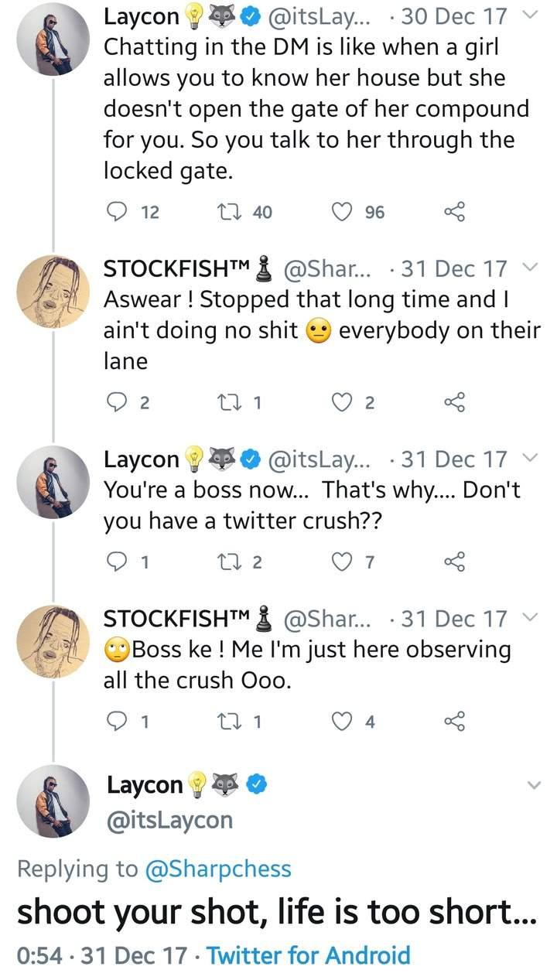Open options menu for the first tweet

point(529,13)
